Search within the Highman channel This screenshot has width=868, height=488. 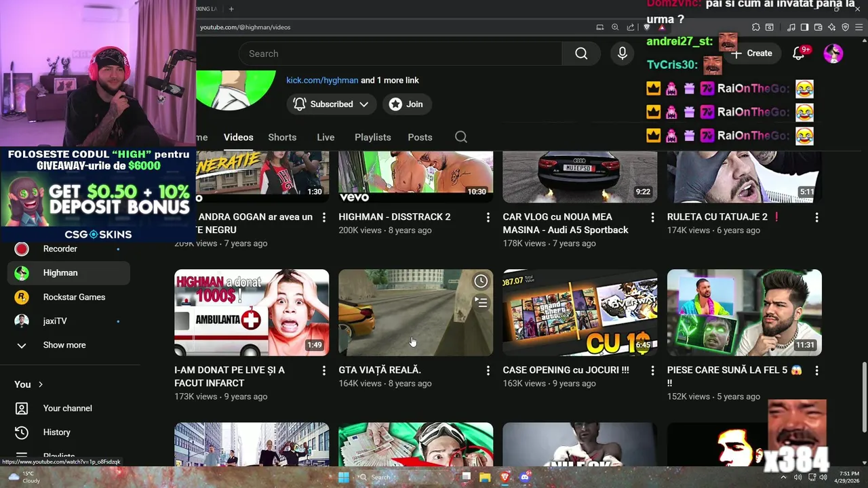(x=461, y=137)
